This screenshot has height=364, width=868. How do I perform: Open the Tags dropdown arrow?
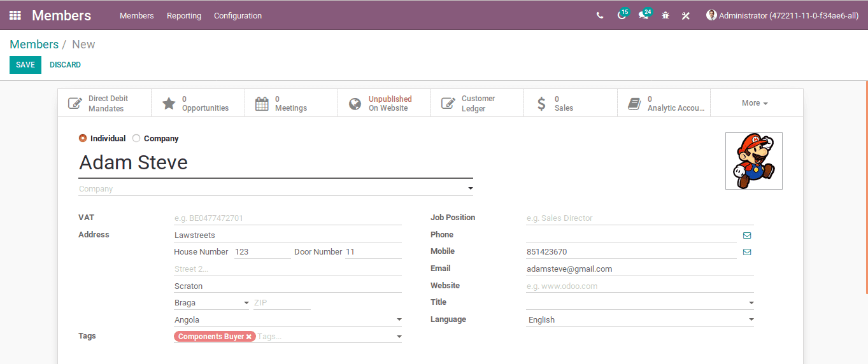pyautogui.click(x=399, y=337)
